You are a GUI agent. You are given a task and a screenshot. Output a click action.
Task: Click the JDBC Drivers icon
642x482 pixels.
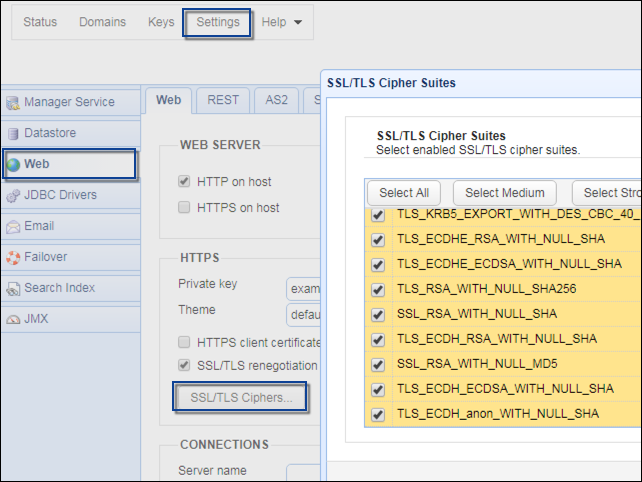pyautogui.click(x=13, y=195)
